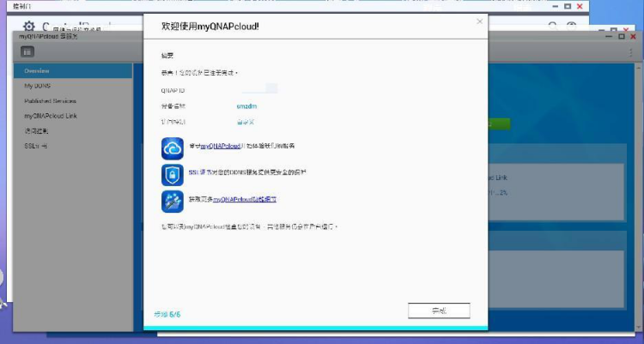Minimize the Control Panel window
644x344 pixels.
coord(556,6)
